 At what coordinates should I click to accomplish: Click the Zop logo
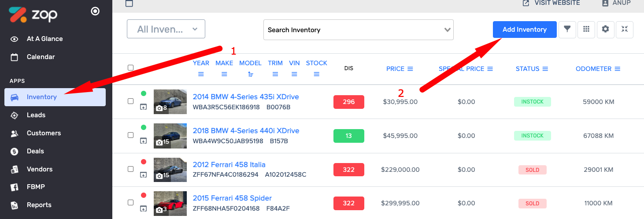(x=33, y=15)
